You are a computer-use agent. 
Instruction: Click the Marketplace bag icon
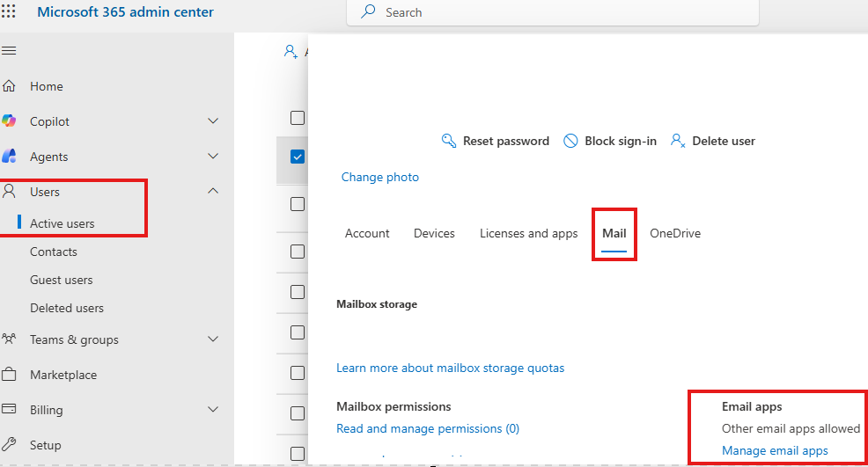pyautogui.click(x=9, y=374)
